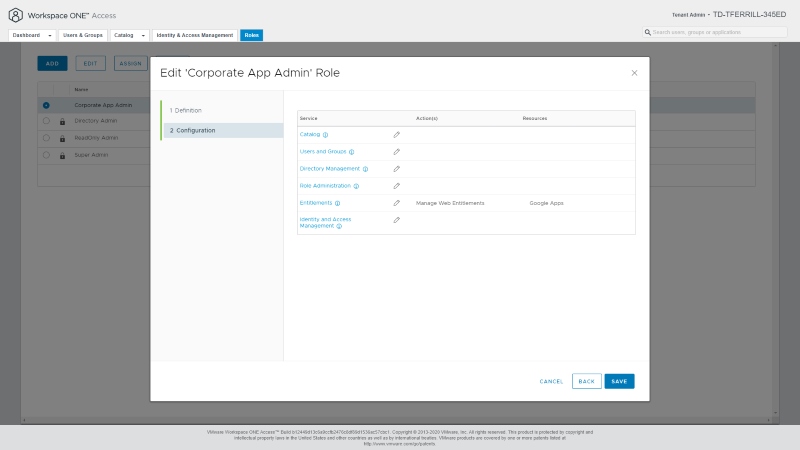
Task: Edit the Users and Groups pencil icon
Action: [x=396, y=152]
